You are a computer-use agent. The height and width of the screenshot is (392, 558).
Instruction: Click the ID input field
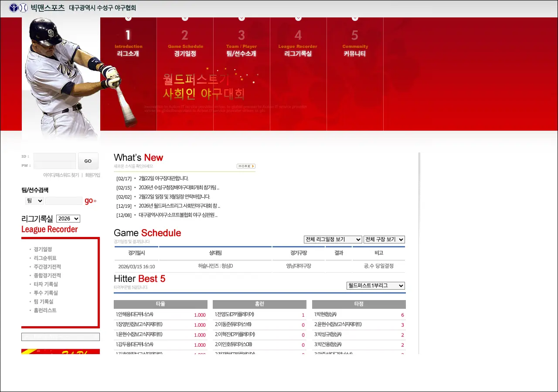point(54,157)
